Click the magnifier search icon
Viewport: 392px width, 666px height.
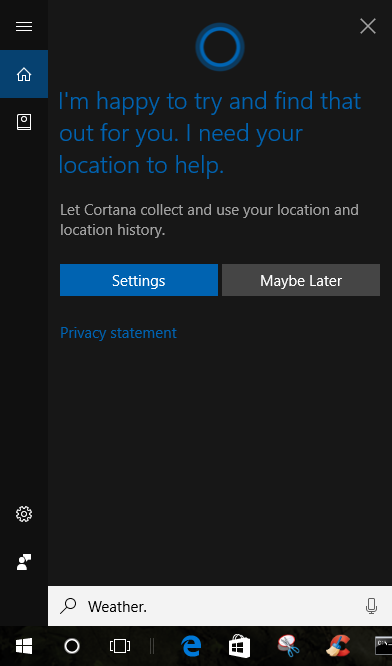point(68,606)
